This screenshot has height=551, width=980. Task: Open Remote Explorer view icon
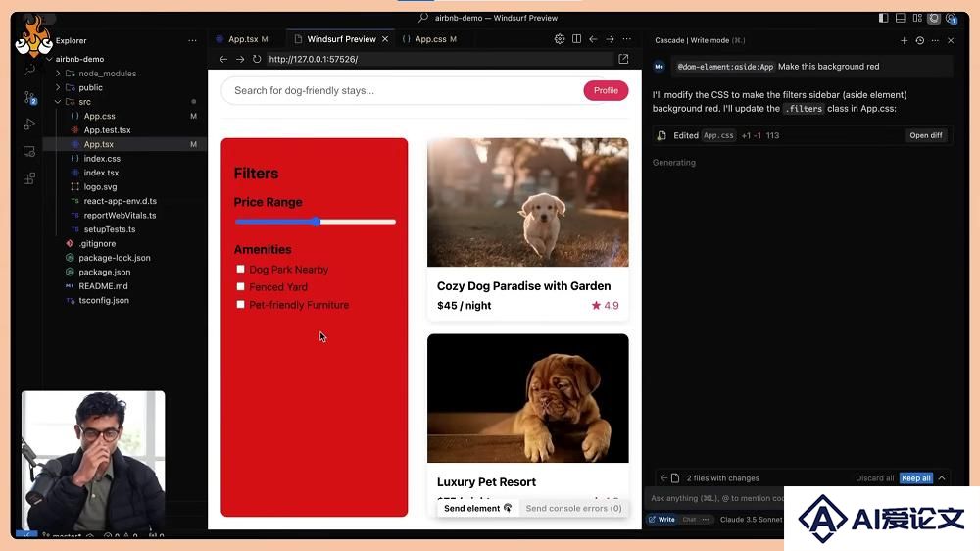(28, 151)
